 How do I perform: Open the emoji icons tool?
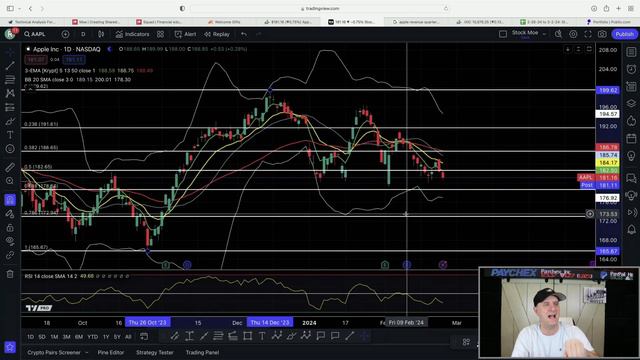(x=10, y=149)
